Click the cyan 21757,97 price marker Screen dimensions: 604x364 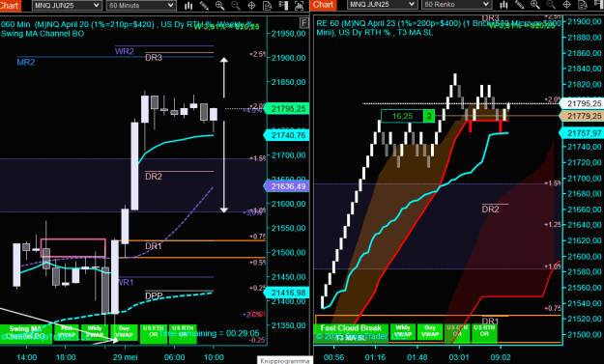point(582,133)
